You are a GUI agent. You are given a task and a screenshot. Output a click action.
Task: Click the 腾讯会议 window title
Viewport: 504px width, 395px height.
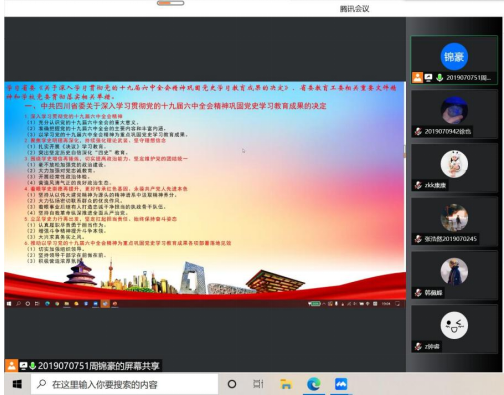pos(354,9)
